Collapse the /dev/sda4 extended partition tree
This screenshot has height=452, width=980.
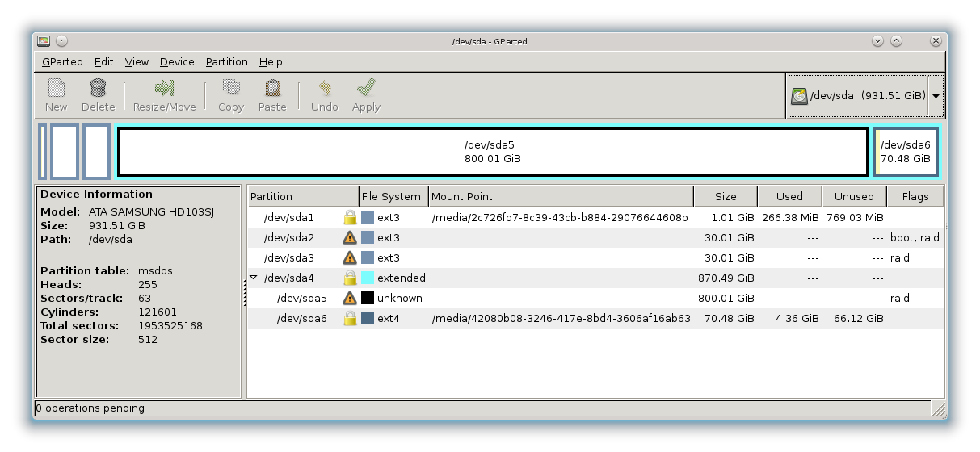coord(254,278)
